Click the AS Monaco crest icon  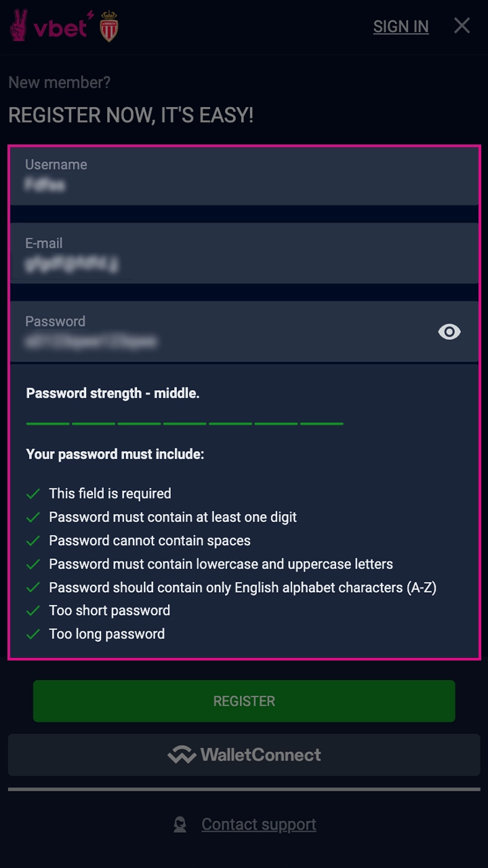109,26
